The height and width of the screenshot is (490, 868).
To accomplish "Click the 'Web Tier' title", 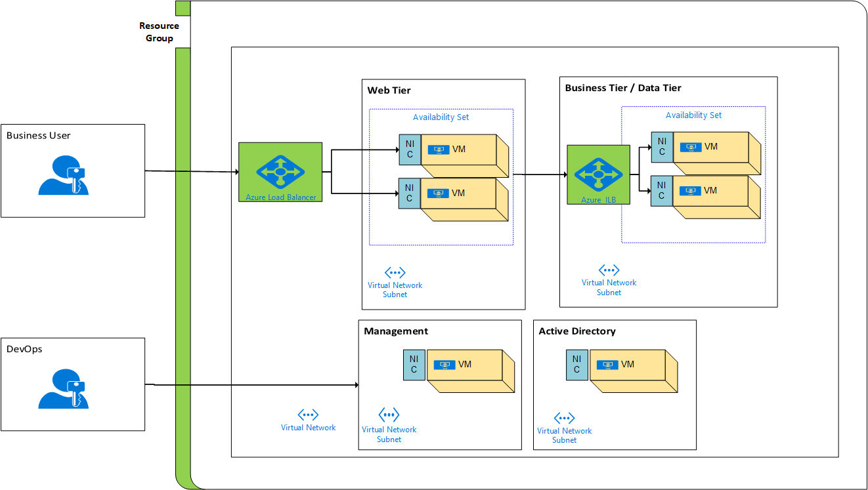I will tap(389, 90).
